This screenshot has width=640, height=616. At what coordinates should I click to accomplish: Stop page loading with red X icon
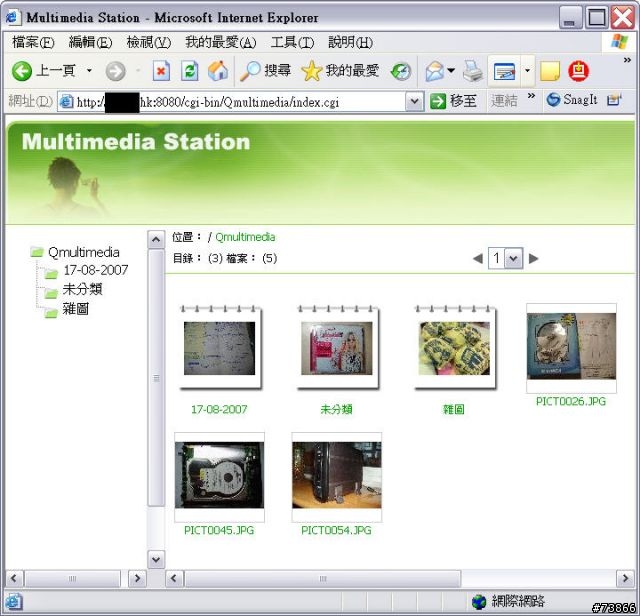(x=161, y=71)
